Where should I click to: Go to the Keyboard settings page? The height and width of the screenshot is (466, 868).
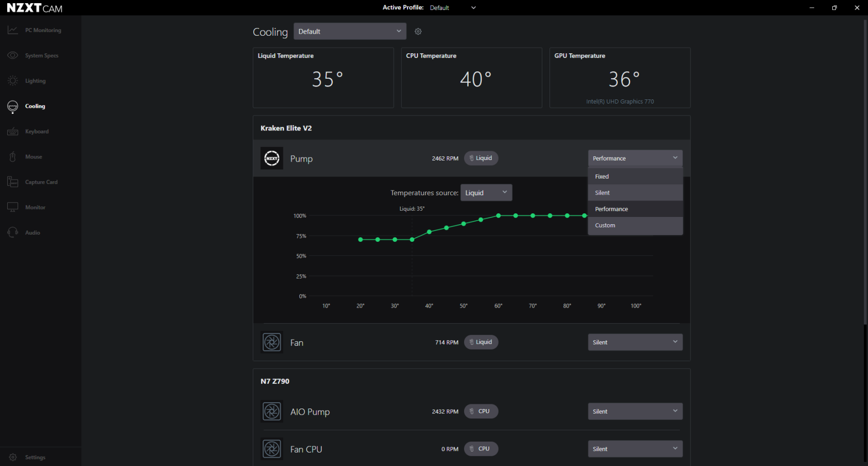pyautogui.click(x=36, y=132)
